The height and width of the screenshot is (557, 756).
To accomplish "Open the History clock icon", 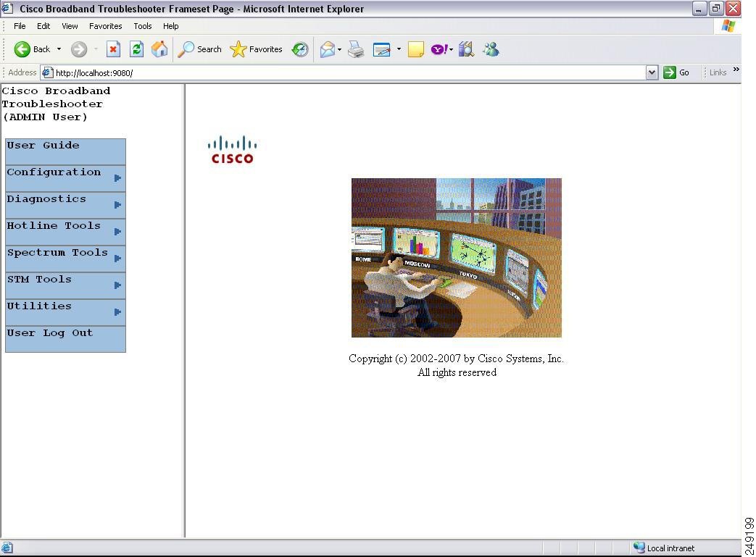I will pos(300,49).
